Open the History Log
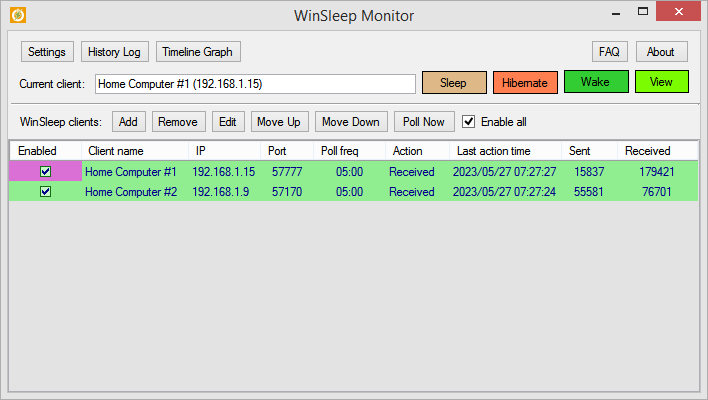 [x=114, y=52]
